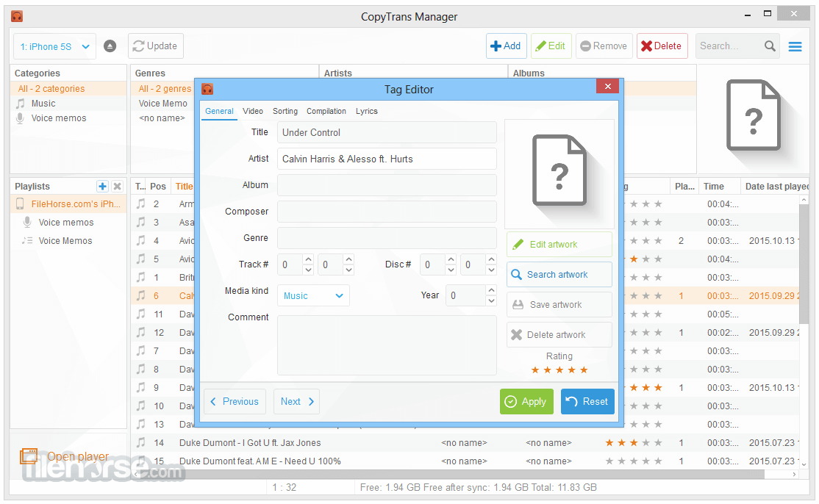Click CopyTrans Manager app icon in title bar
The image size is (819, 504).
coord(17,17)
